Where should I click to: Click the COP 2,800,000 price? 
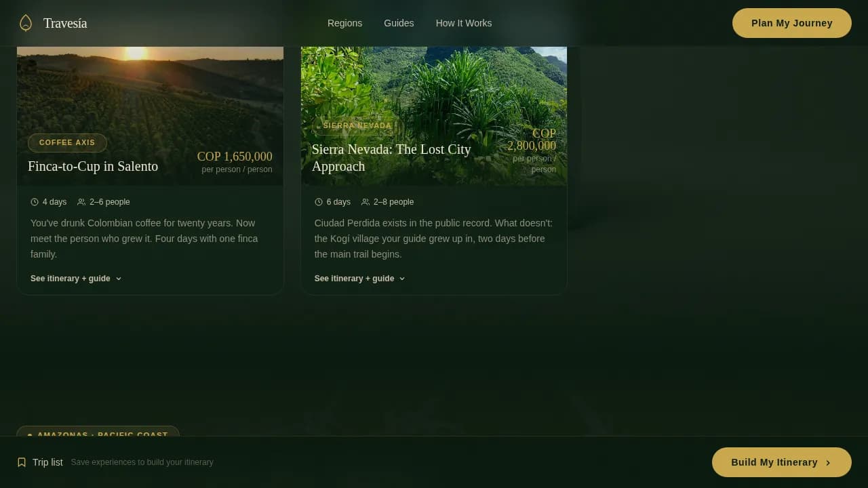tap(532, 140)
